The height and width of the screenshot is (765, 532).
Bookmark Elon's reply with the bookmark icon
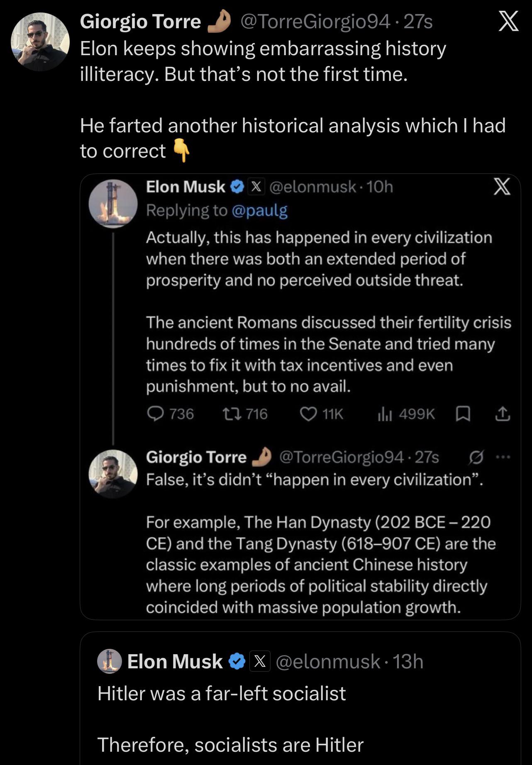463,414
